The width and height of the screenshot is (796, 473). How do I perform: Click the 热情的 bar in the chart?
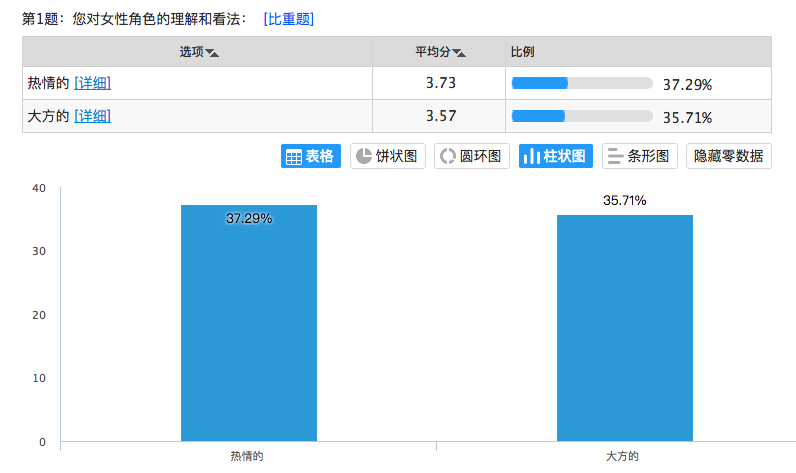coord(249,323)
